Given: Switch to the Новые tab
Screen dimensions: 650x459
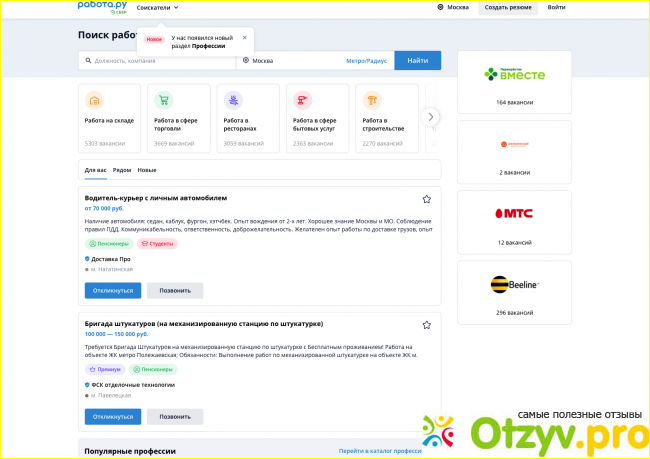Looking at the screenshot, I should pos(147,170).
